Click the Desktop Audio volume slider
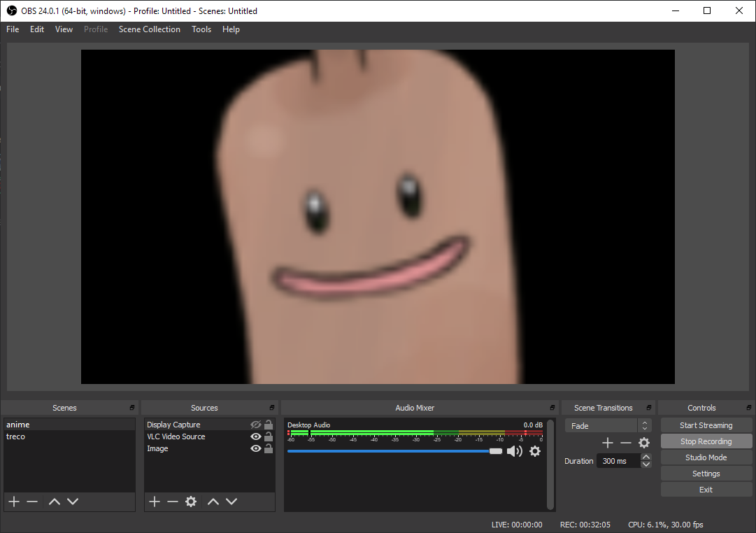This screenshot has width=756, height=533. (394, 451)
